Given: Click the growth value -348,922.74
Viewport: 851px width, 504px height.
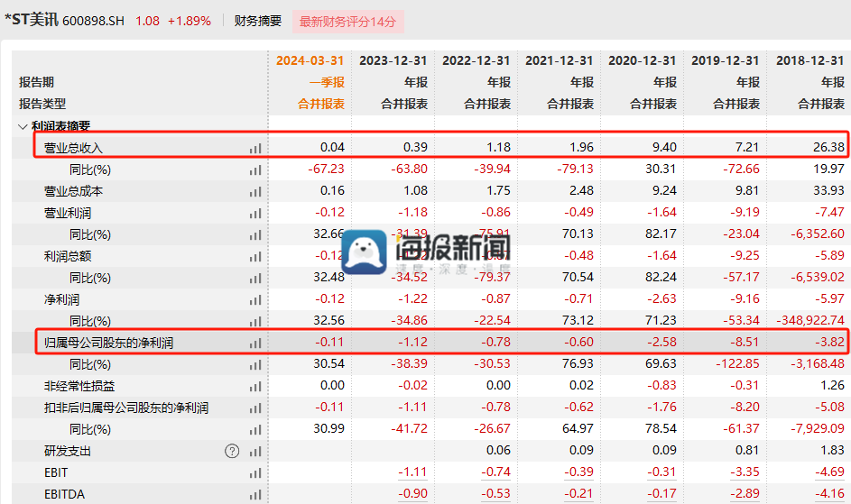Looking at the screenshot, I should pyautogui.click(x=809, y=320).
